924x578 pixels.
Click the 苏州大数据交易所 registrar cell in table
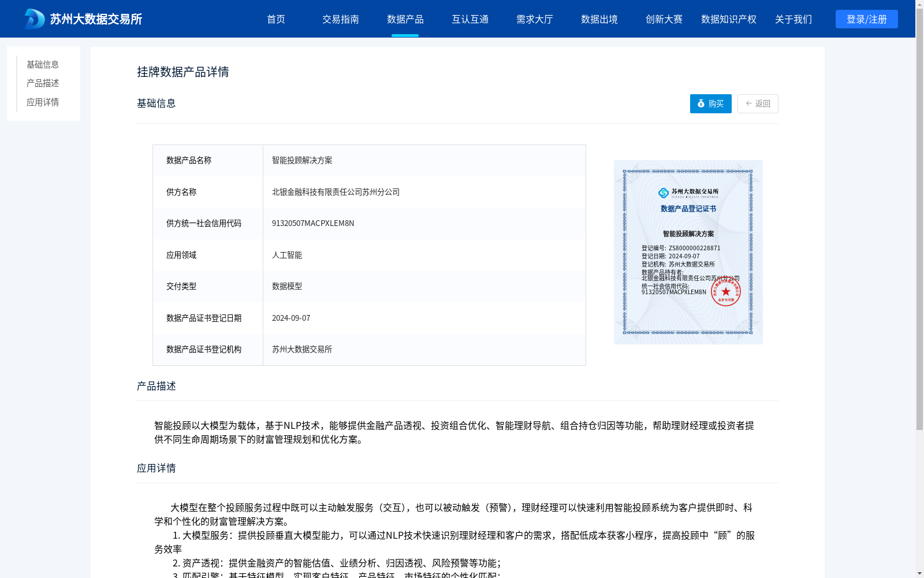click(302, 349)
